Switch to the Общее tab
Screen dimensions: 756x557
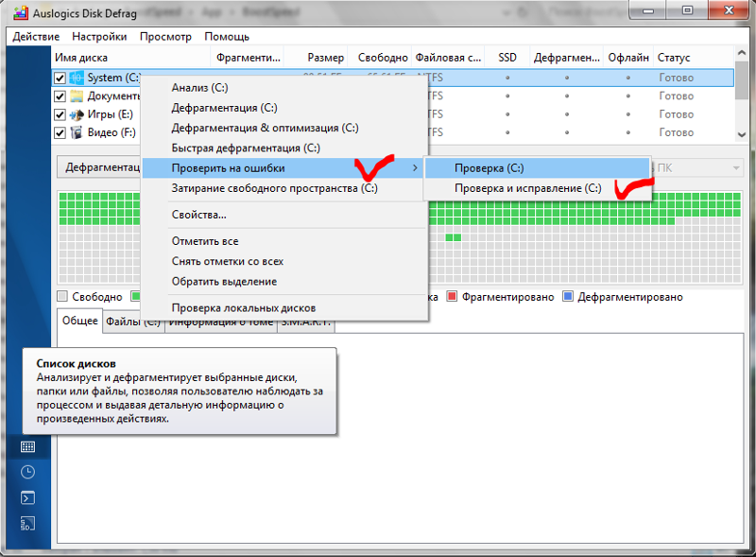pyautogui.click(x=79, y=321)
